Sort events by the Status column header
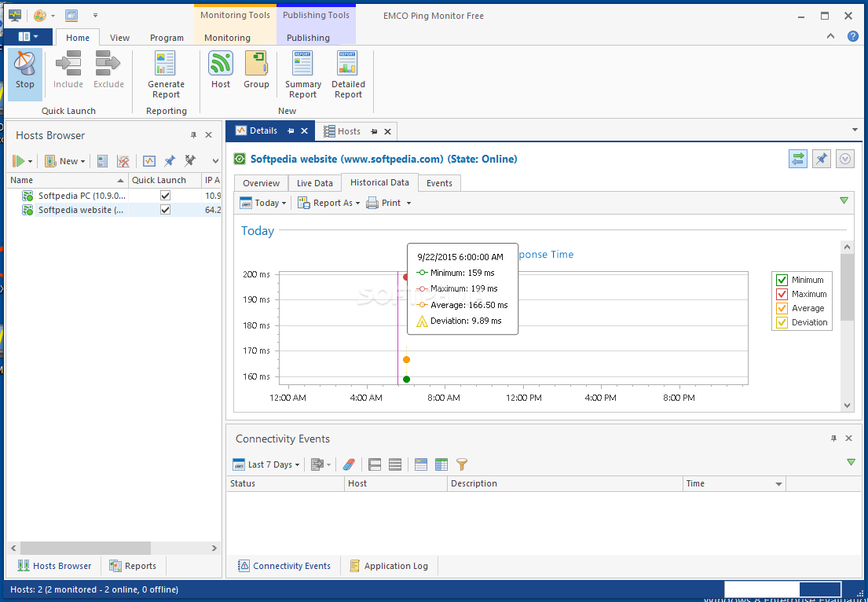 click(x=285, y=484)
